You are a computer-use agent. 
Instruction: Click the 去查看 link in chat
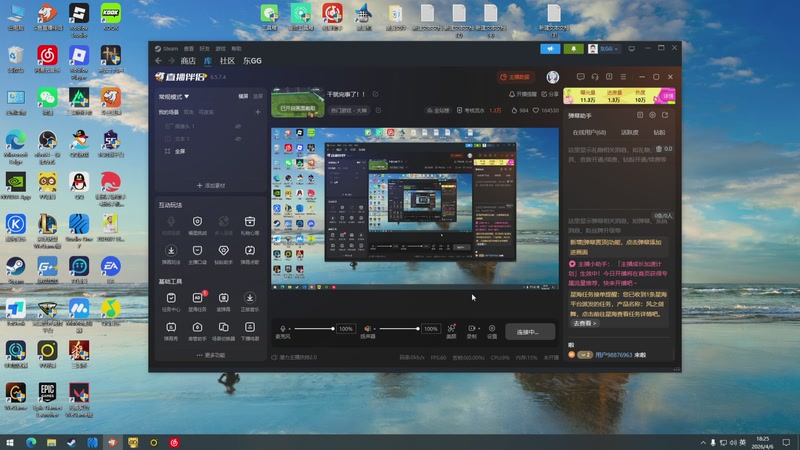pos(584,323)
